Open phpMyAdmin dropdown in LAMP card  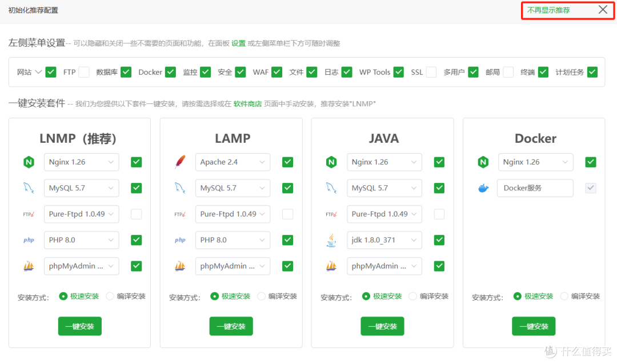click(x=233, y=266)
